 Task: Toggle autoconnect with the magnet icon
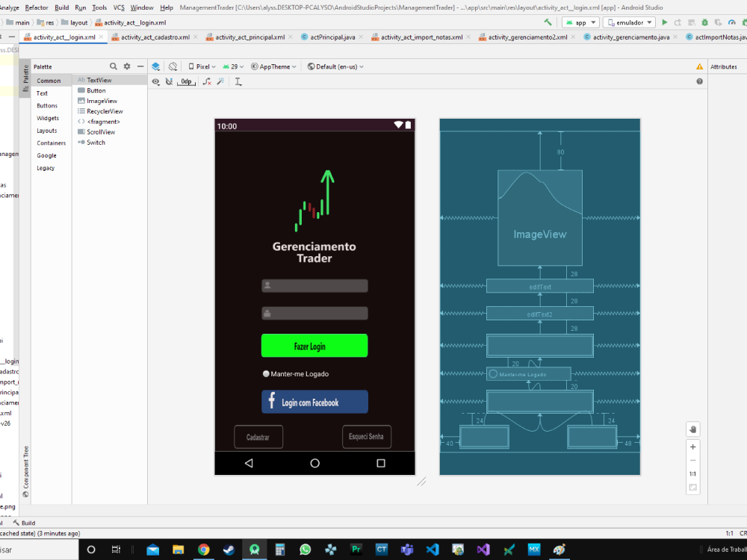[x=167, y=81]
